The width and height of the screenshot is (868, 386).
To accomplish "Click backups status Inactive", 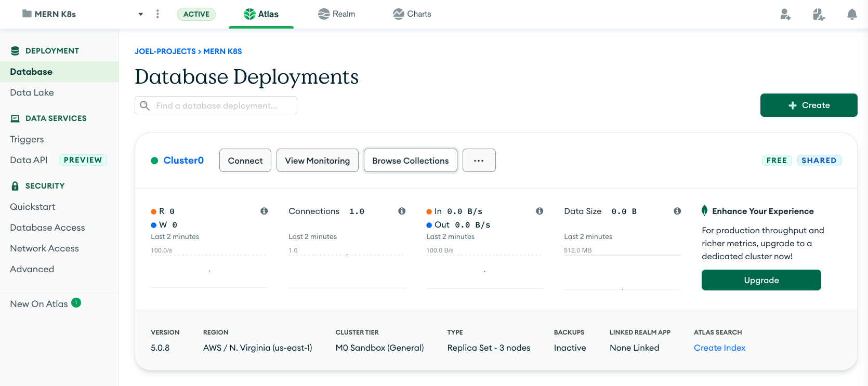I will click(x=570, y=348).
